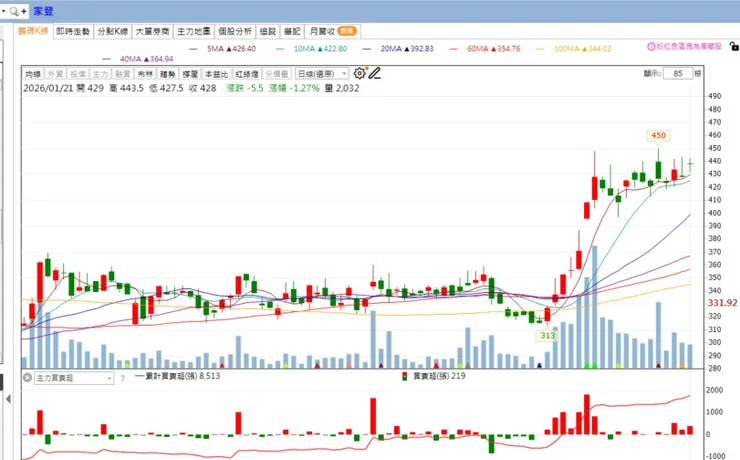Screen dimensions: 740x460
Task: Switch to the 追蹤 tab
Action: pos(268,31)
